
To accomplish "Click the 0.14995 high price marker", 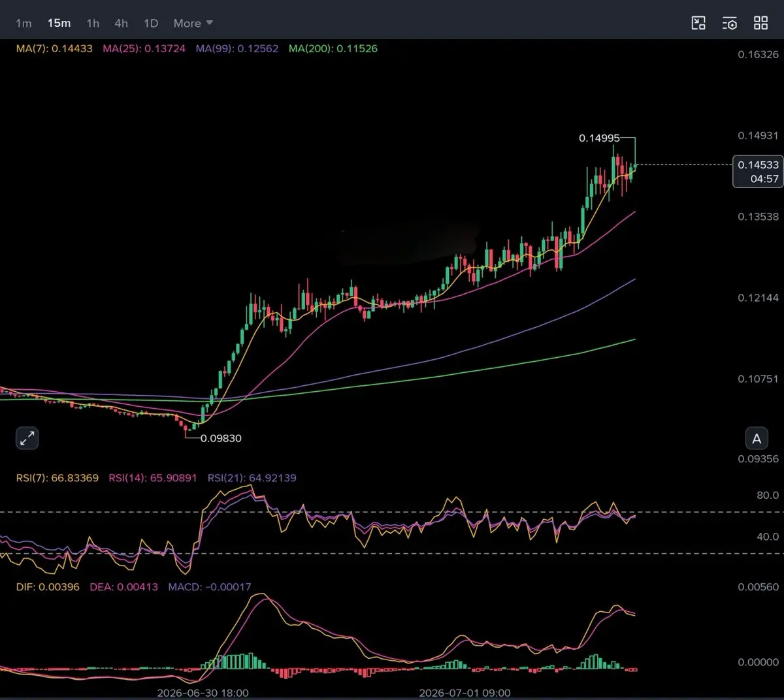I will [x=599, y=138].
